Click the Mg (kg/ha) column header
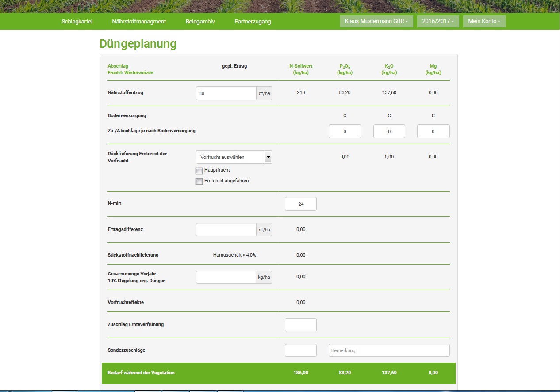560x392 pixels. coord(433,69)
